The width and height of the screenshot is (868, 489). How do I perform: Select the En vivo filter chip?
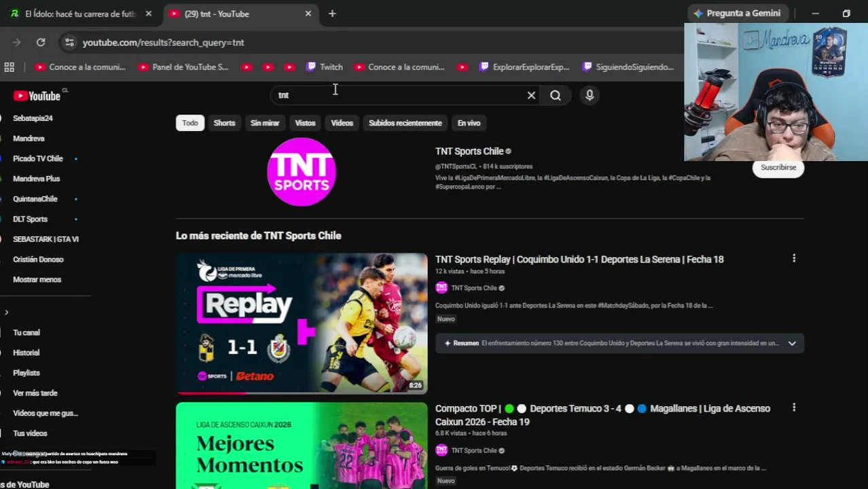click(x=469, y=123)
